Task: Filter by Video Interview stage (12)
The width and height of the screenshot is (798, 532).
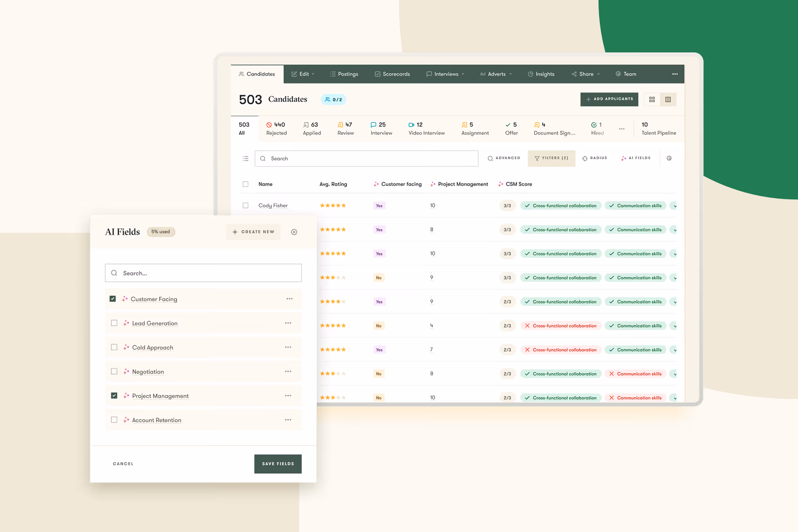Action: 426,128
